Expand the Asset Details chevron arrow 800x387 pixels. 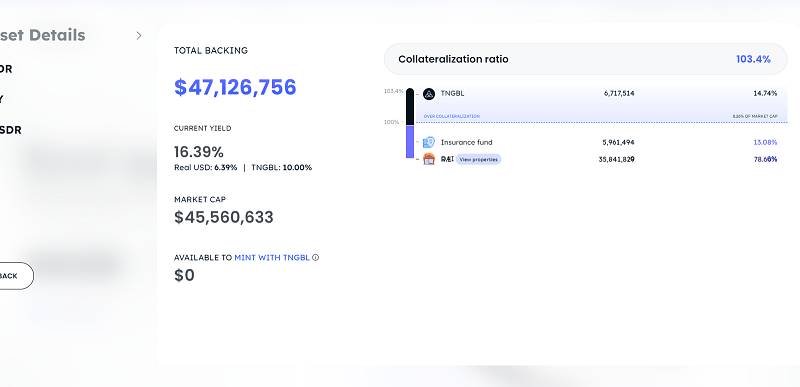[139, 35]
